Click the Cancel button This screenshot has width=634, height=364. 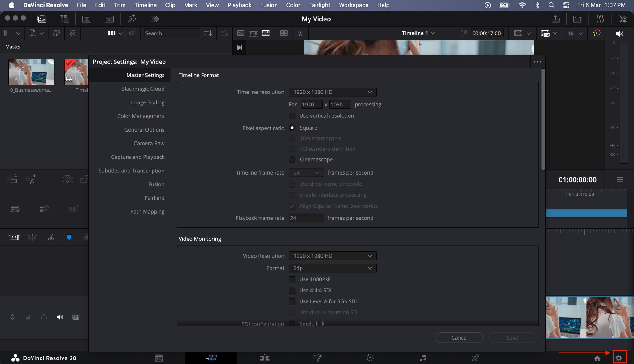[459, 337]
